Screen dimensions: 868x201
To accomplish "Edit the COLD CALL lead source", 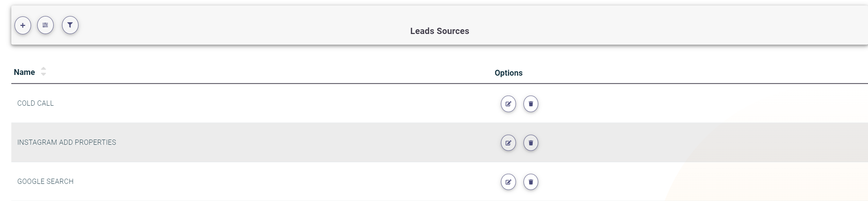I will [x=508, y=104].
